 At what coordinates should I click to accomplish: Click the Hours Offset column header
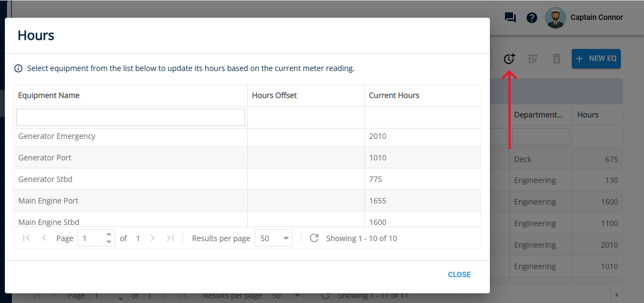274,95
